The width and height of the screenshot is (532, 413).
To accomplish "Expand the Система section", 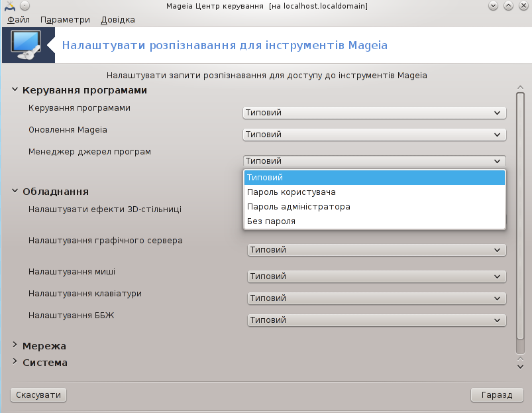I will (15, 362).
